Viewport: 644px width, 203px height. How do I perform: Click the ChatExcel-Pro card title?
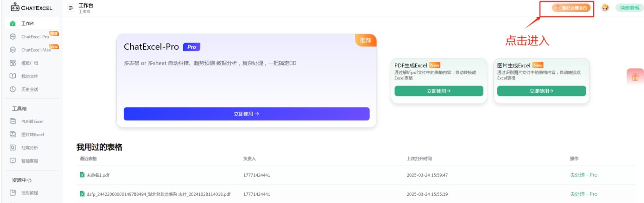pos(151,47)
